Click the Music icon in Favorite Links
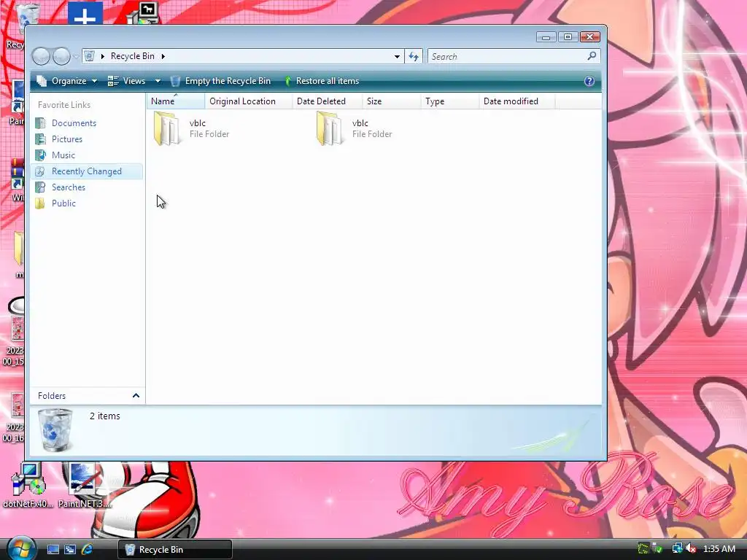This screenshot has height=560, width=747. pyautogui.click(x=41, y=155)
